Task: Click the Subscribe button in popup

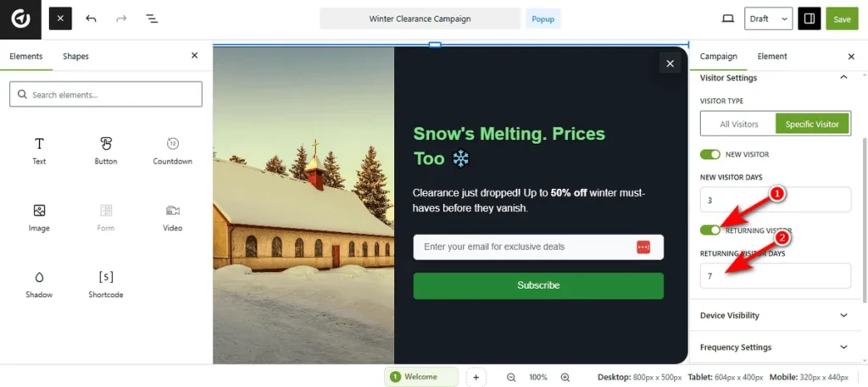Action: (538, 285)
